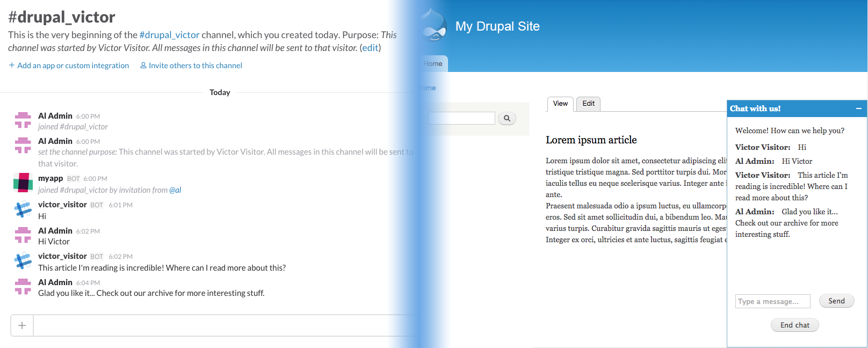Viewport: 868px width, 348px height.
Task: Focus the Drupal search text field
Action: pyautogui.click(x=461, y=118)
